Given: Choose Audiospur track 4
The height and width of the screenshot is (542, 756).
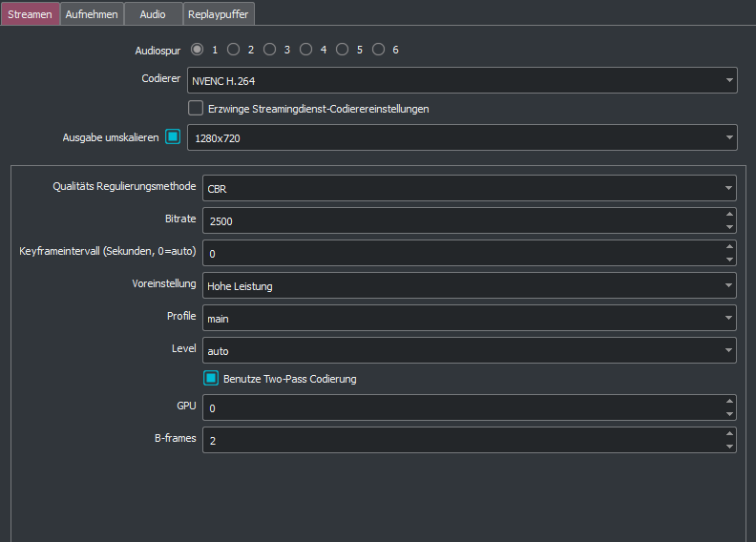Looking at the screenshot, I should coord(306,50).
